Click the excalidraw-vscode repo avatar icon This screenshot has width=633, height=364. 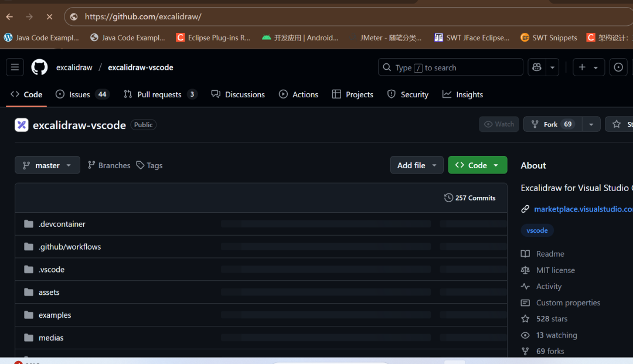22,125
